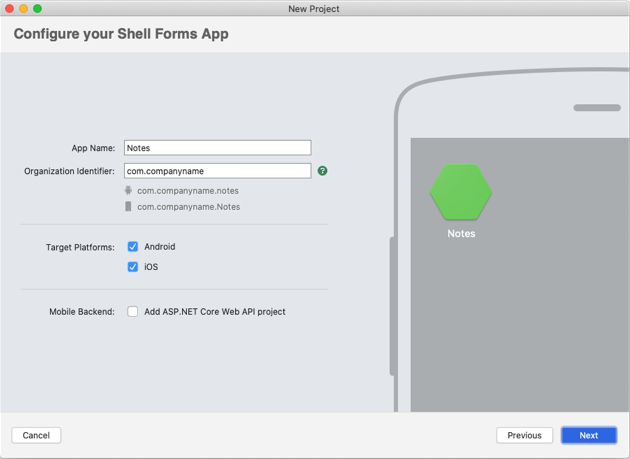Viewport: 630px width, 459px height.
Task: Click the Notes label in phone preview
Action: 461,234
